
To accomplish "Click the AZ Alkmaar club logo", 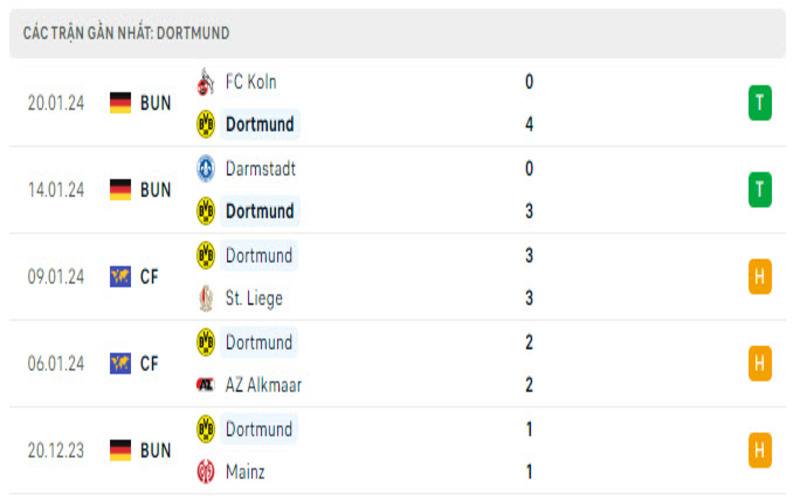I will pyautogui.click(x=205, y=385).
